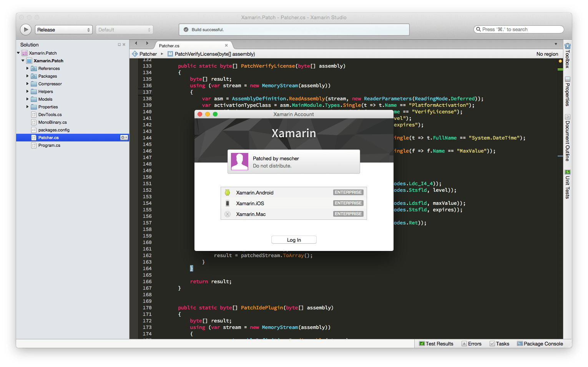
Task: Collapse the Xamarin.Patch project node
Action: tap(23, 61)
